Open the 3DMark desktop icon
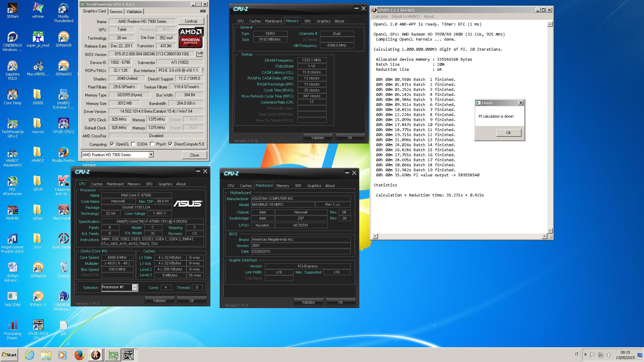 (12, 10)
